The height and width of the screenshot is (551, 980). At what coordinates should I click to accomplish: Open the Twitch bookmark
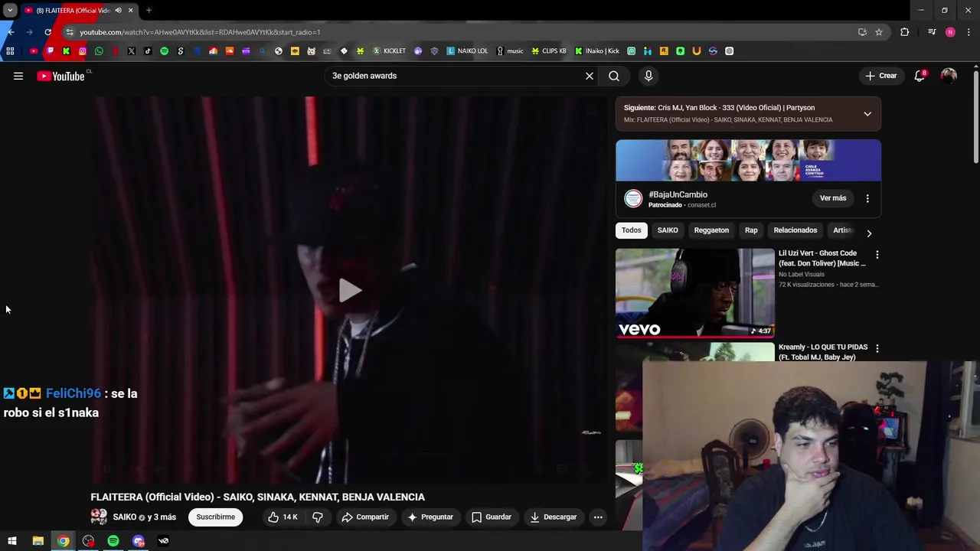coord(50,51)
